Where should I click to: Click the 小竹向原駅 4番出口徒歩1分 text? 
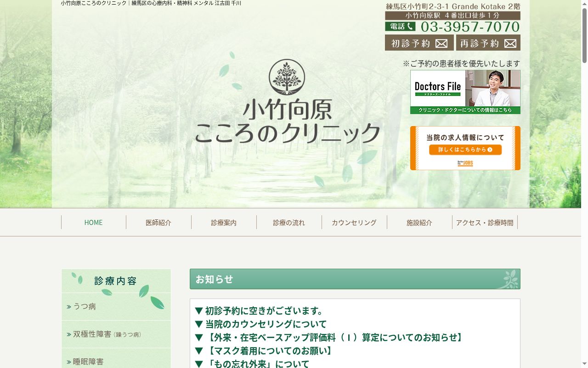tap(452, 16)
